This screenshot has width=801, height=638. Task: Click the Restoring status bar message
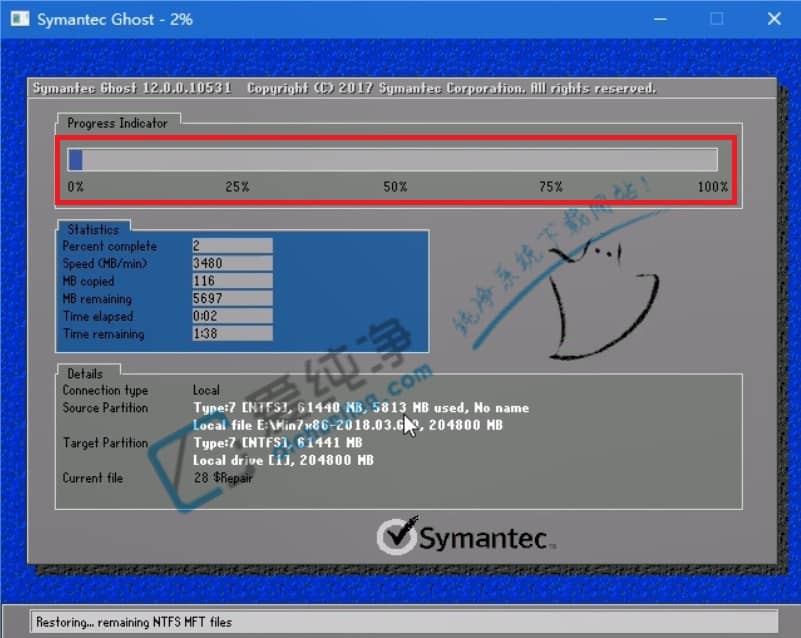[x=134, y=622]
